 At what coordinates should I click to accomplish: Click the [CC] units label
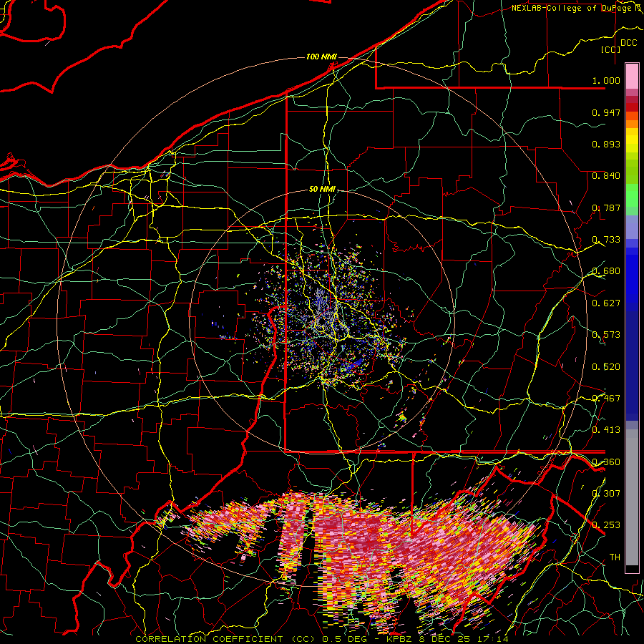(611, 49)
